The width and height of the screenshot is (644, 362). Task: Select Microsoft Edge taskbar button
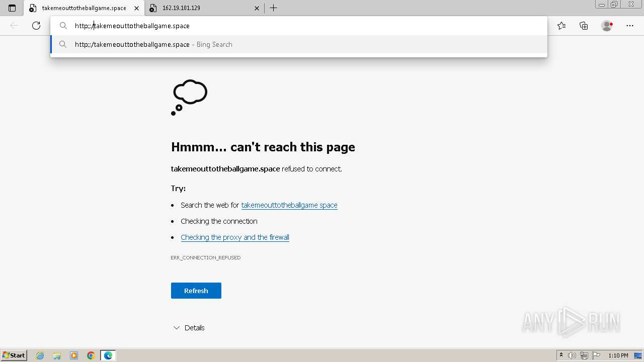[x=108, y=355]
